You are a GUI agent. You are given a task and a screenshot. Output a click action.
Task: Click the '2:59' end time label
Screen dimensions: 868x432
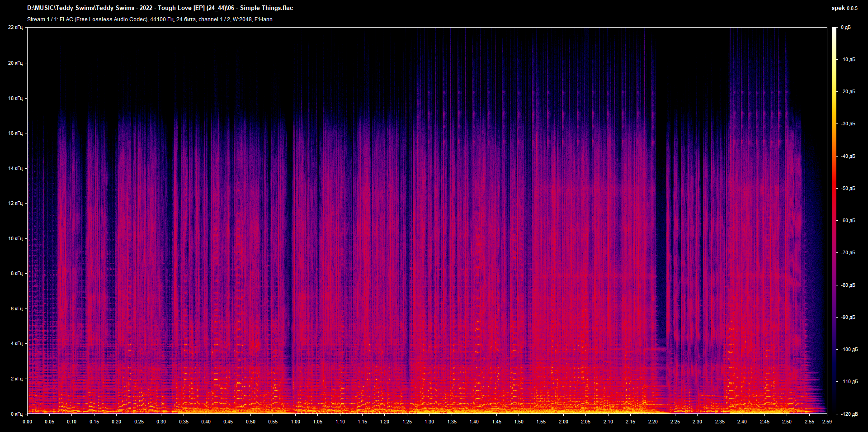pyautogui.click(x=827, y=422)
